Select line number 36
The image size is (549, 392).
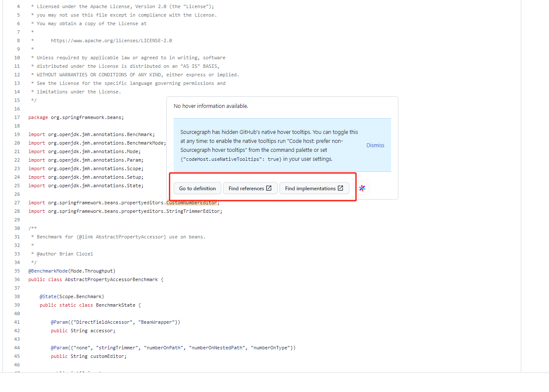[17, 279]
